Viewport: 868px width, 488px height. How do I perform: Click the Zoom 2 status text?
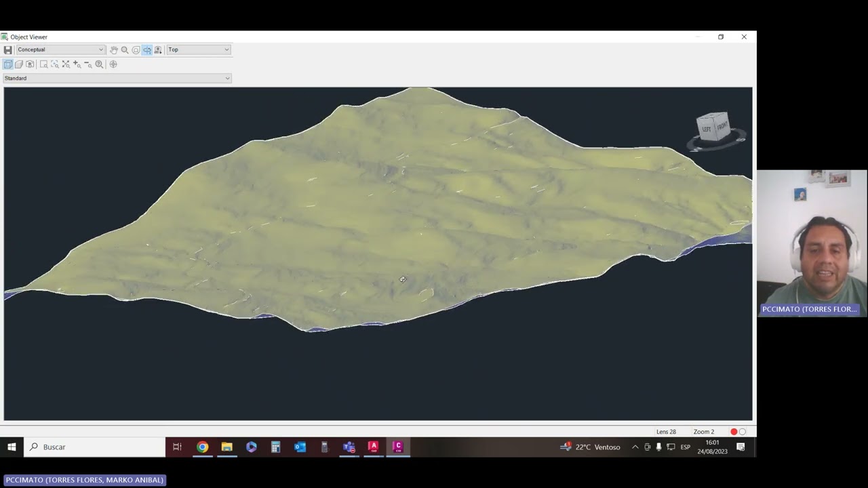coord(704,432)
